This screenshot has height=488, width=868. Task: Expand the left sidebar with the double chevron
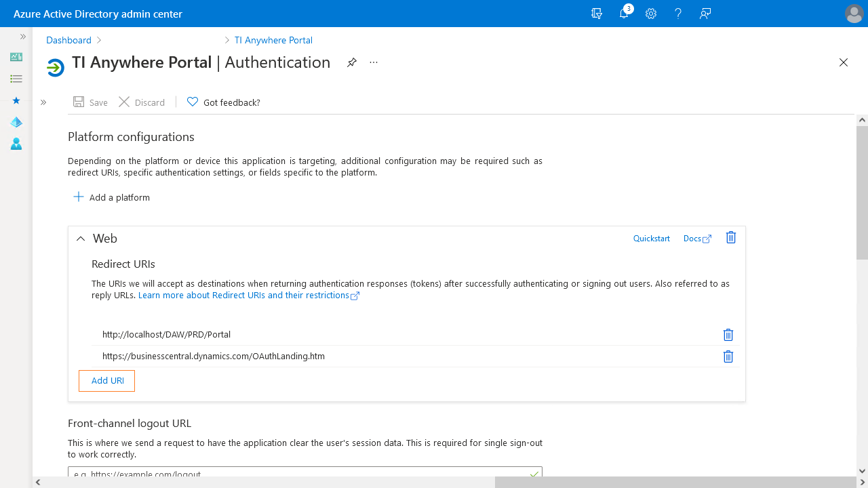pos(23,37)
